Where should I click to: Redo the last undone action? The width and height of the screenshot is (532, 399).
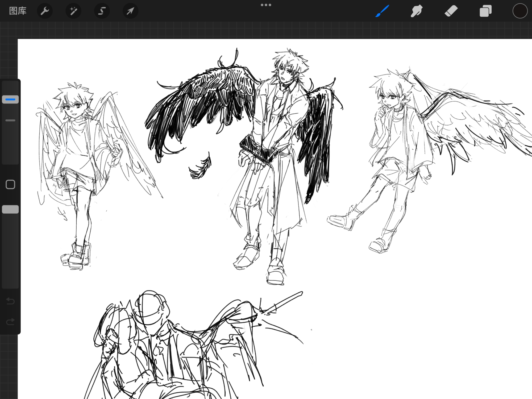10,322
